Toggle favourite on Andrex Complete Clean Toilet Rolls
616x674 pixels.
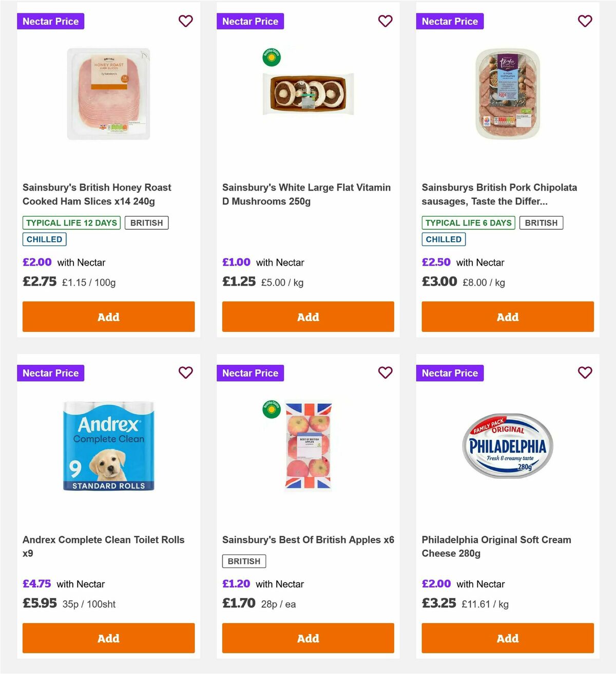click(185, 373)
